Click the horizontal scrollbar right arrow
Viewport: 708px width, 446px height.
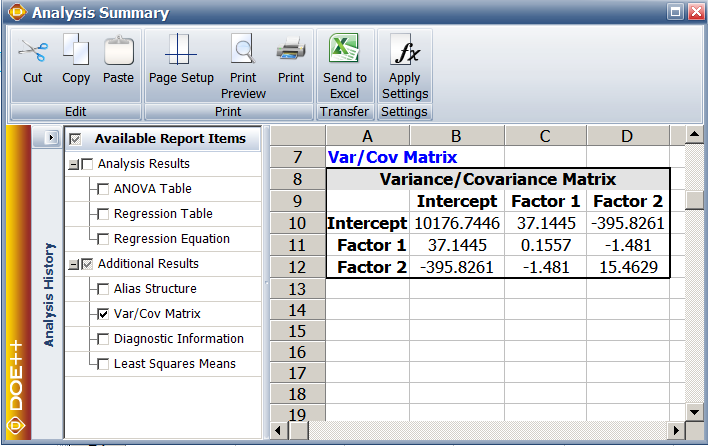pyautogui.click(x=676, y=430)
